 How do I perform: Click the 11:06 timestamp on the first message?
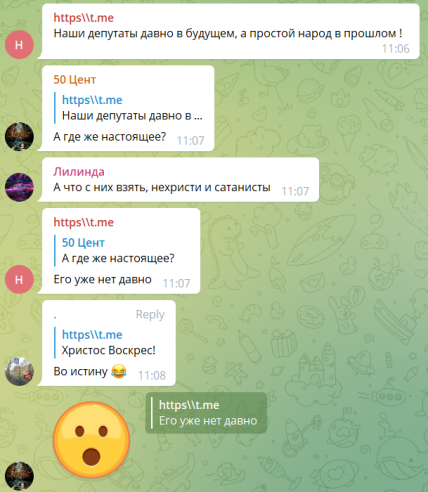396,49
